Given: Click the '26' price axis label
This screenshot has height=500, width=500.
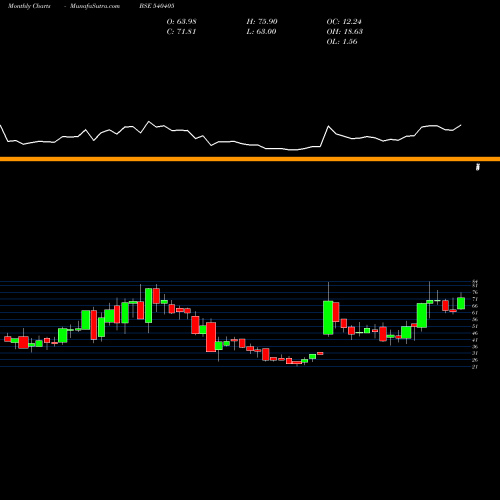Looking at the screenshot, I should 475,360.
